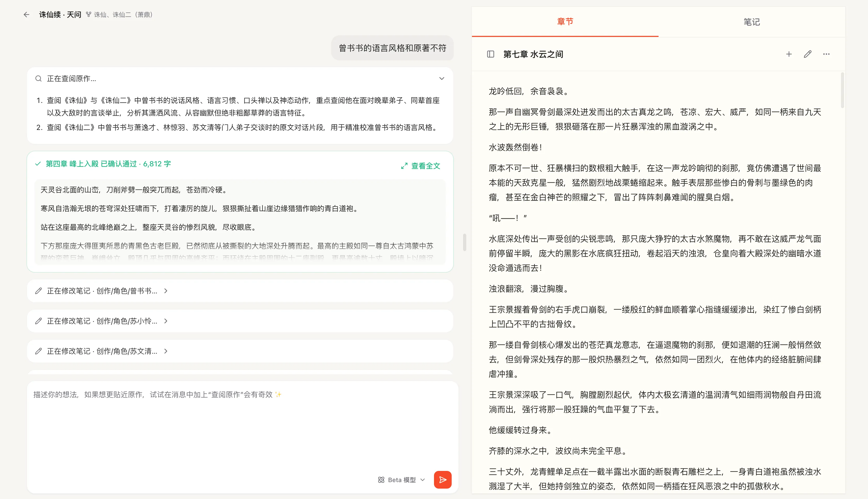The image size is (868, 499).
Task: Collapse the 正在查阅原作 section chevron
Action: pos(442,78)
